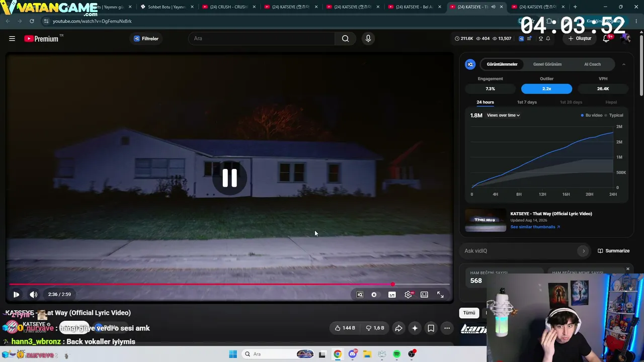Image resolution: width=644 pixels, height=362 pixels.
Task: Reload the page in the browser toolbar
Action: pyautogui.click(x=32, y=21)
